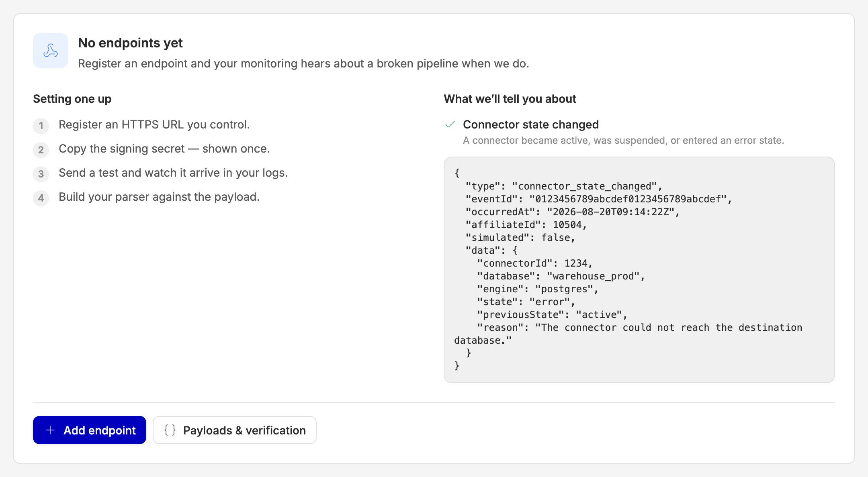The width and height of the screenshot is (868, 477).
Task: Click 'Copy the signing secret — shown once.' step
Action: point(164,149)
